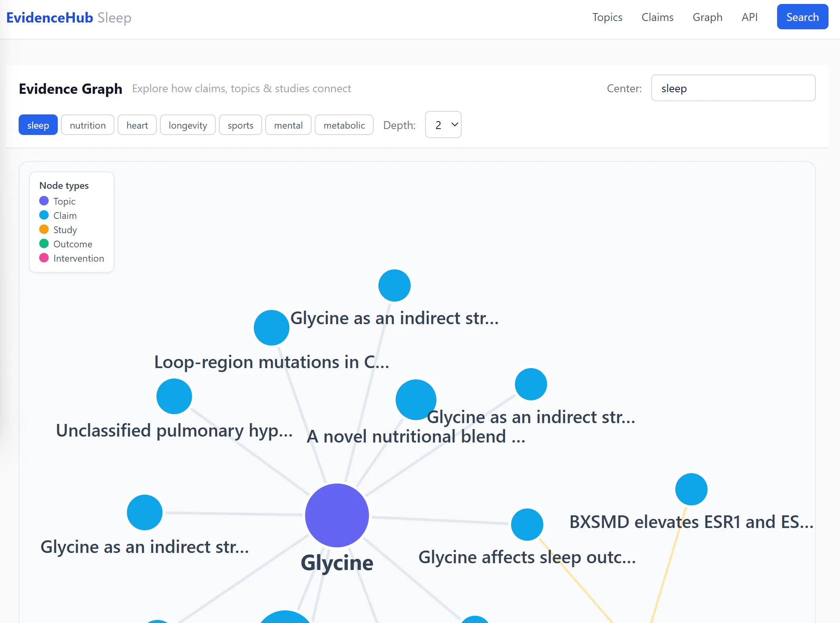Click the Outcome legend color dot
Viewport: 840px width, 623px height.
pos(44,244)
